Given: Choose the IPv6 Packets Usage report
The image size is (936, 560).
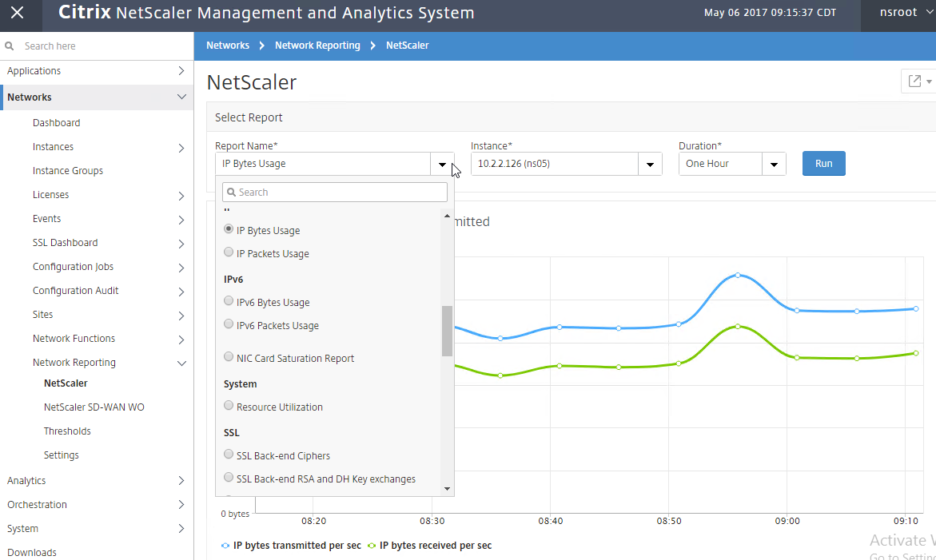Looking at the screenshot, I should [x=229, y=324].
